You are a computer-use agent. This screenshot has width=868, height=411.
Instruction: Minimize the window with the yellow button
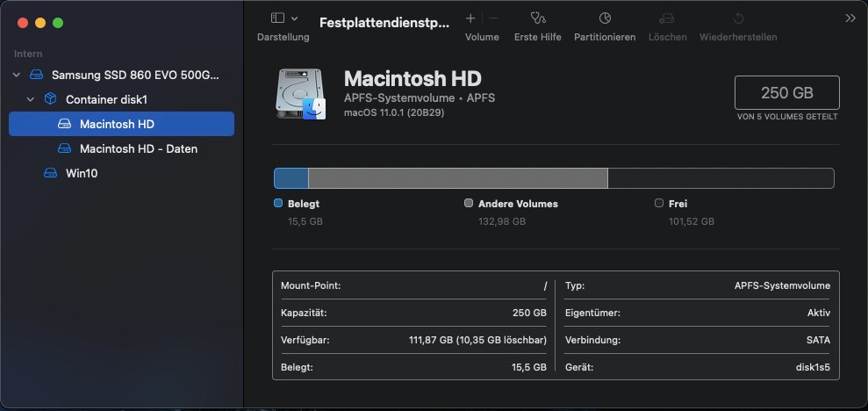pos(40,23)
